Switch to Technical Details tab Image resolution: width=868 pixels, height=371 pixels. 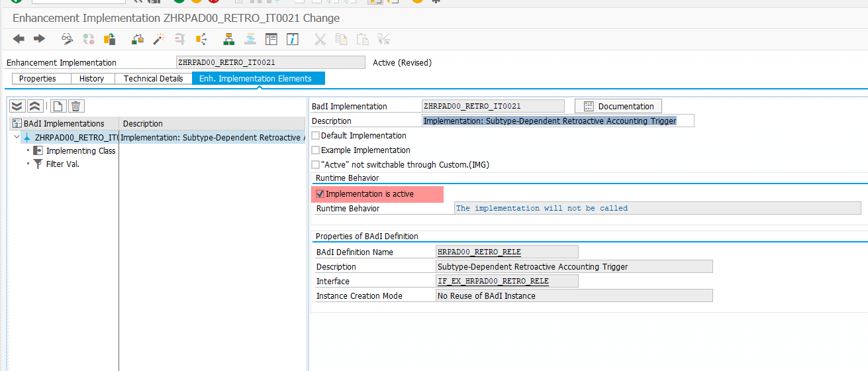pyautogui.click(x=153, y=78)
